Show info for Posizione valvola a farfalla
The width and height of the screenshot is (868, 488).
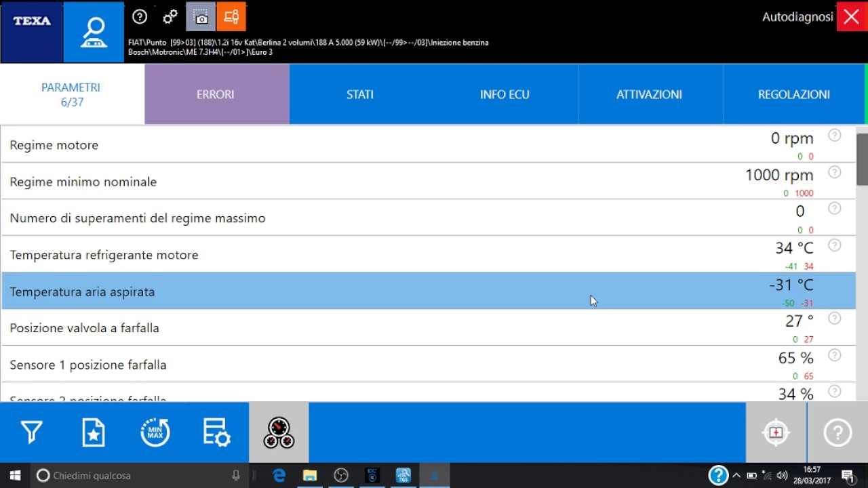point(835,319)
